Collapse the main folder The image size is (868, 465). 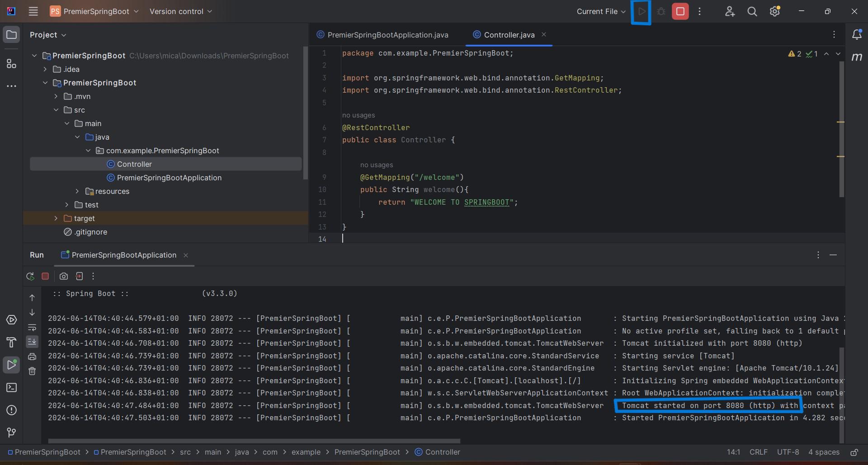(x=67, y=123)
